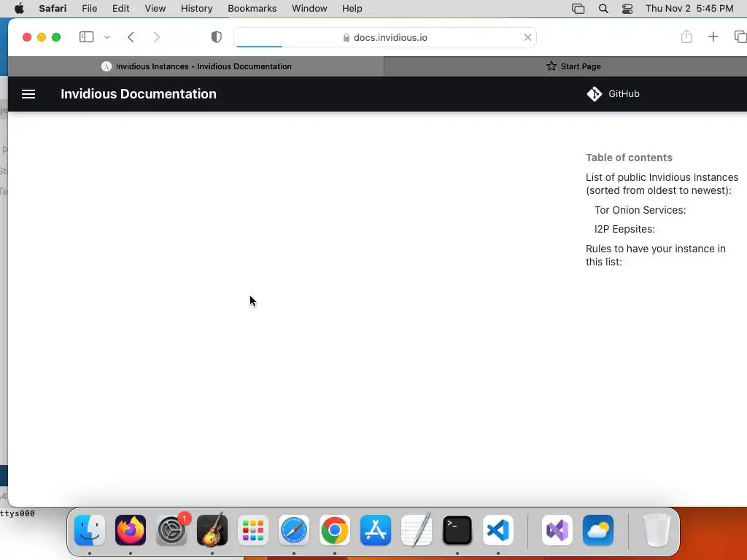Click Safari compass icon in Dock

(x=294, y=530)
